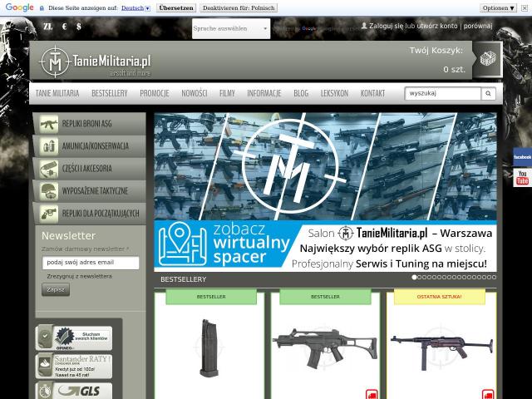Open the Optionen dropdown
Screen dimensions: 532x399
498,7
